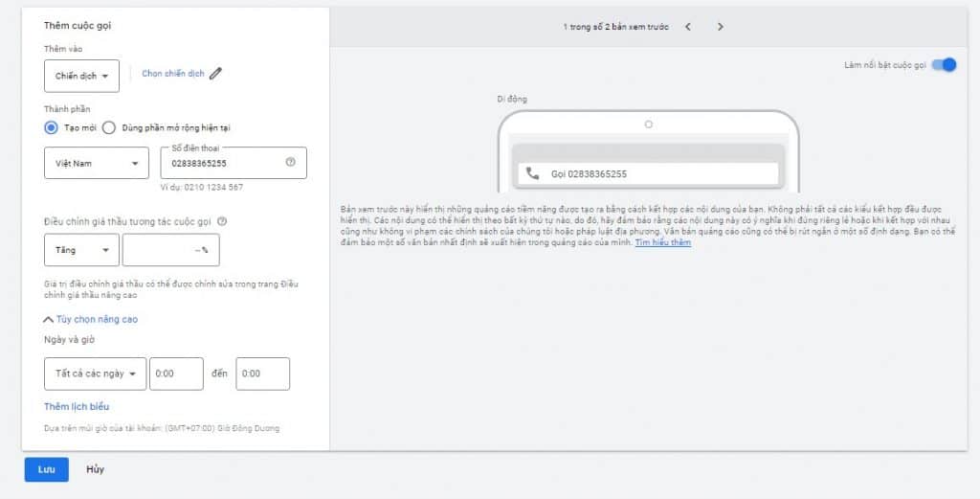Viewport: 980px width, 499px height.
Task: Go to the previous preview arrow
Action: (x=687, y=27)
